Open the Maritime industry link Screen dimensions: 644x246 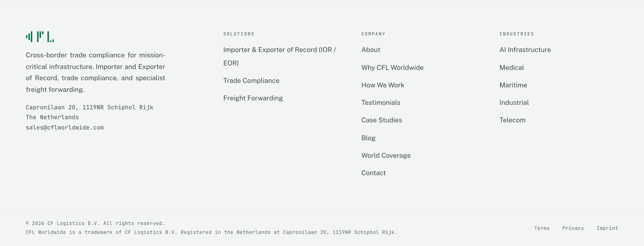tap(513, 85)
